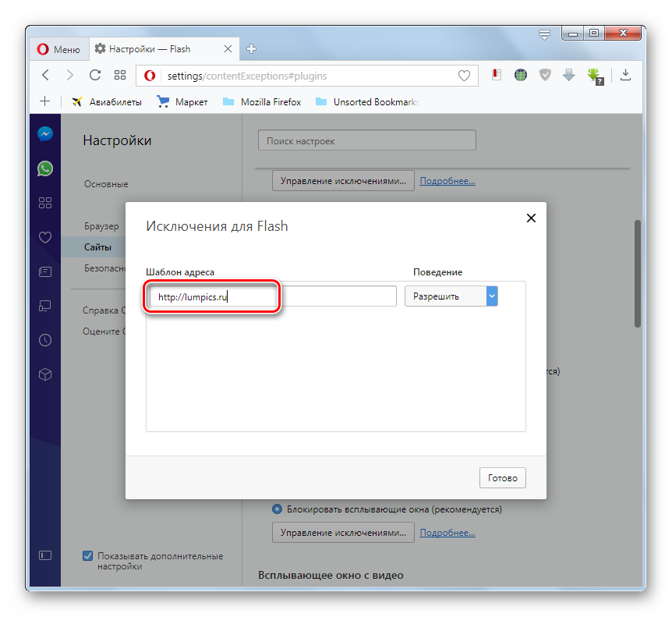Open the tab menu icon in title bar

[544, 34]
